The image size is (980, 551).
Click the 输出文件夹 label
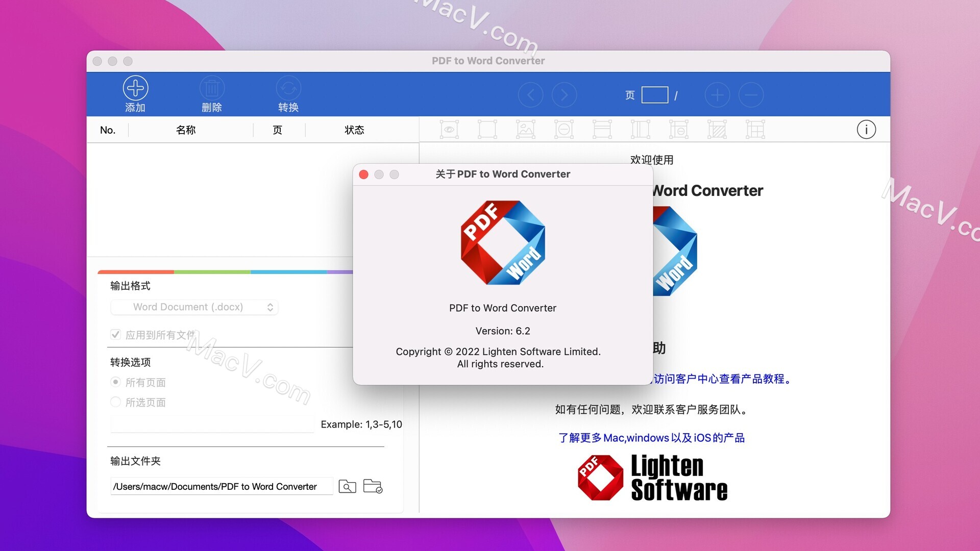135,461
